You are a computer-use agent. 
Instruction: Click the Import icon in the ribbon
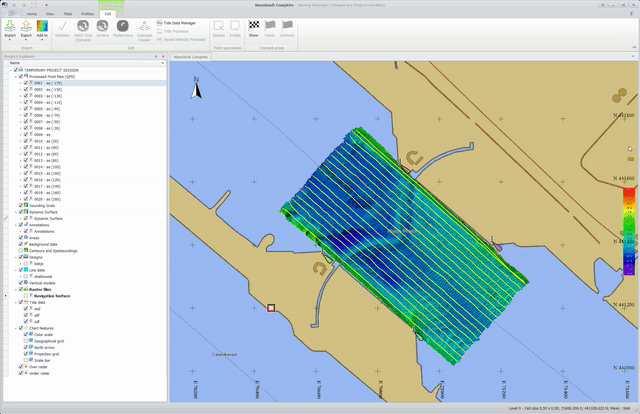click(x=9, y=26)
